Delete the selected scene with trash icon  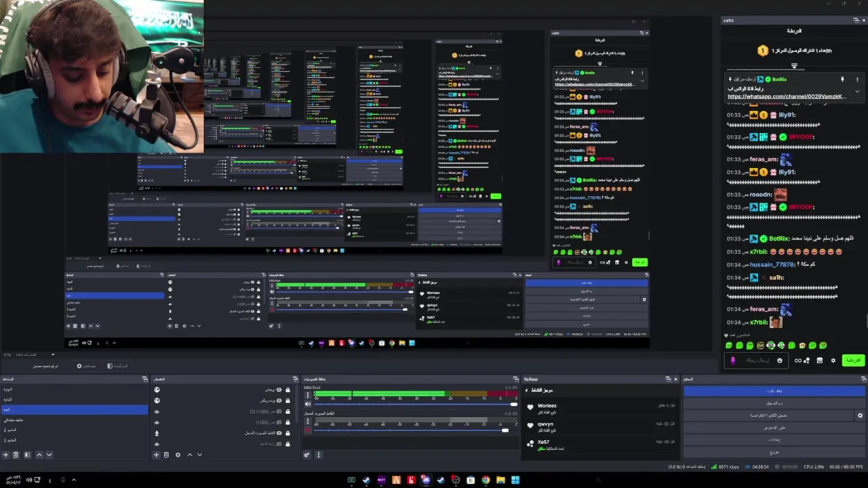pos(16,454)
